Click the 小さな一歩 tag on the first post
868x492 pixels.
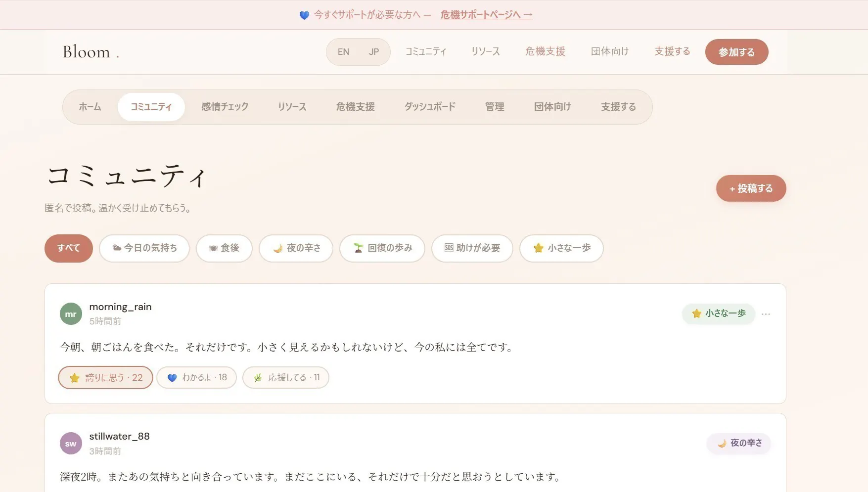718,313
